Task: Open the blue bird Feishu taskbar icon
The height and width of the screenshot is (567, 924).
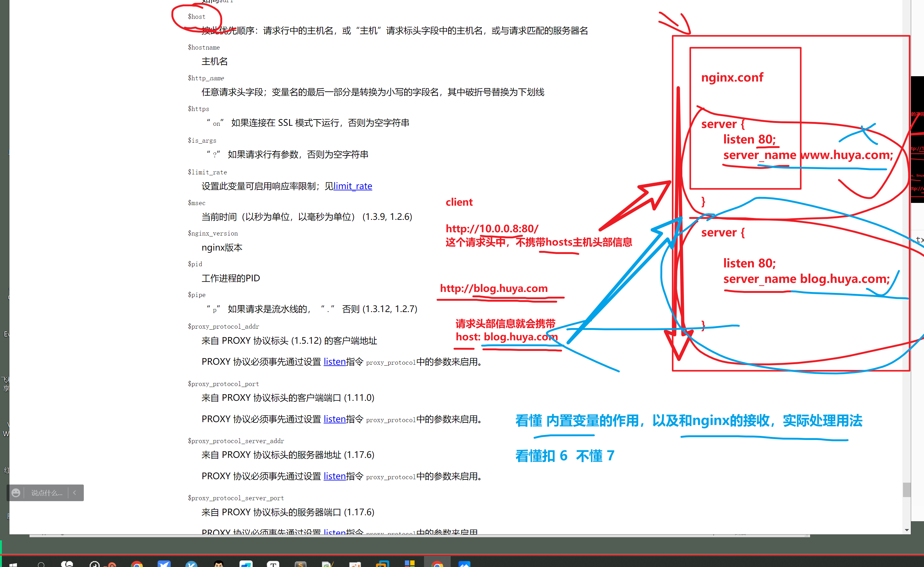Action: coord(164,564)
